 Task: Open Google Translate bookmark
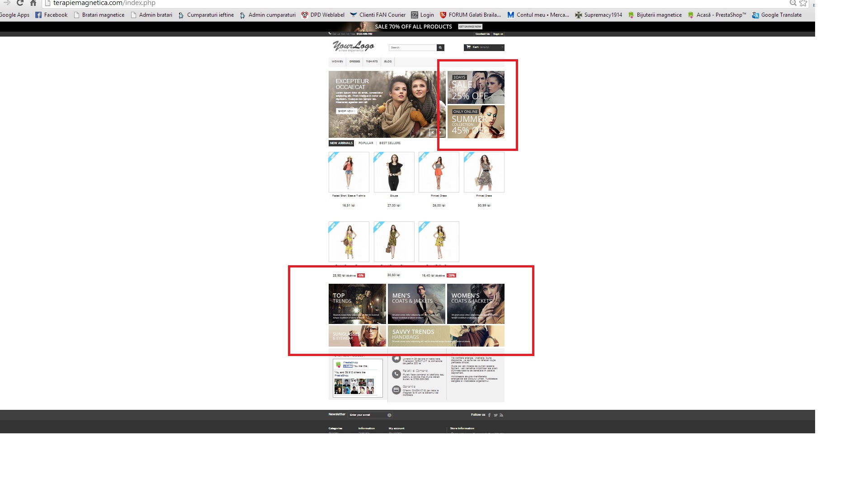777,15
